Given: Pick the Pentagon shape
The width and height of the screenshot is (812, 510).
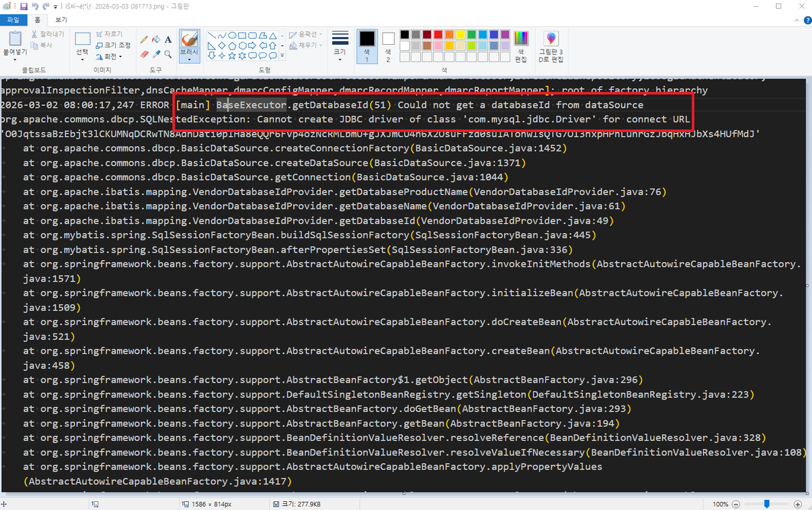Looking at the screenshot, I should click(232, 45).
